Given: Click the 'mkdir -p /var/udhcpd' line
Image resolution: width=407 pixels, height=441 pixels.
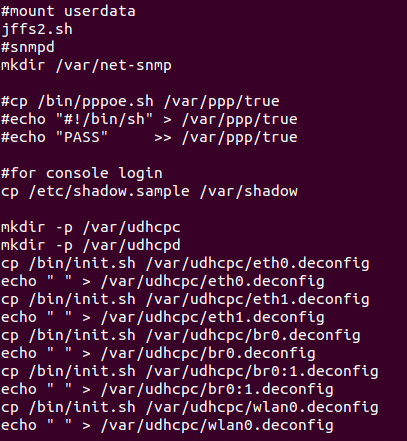Looking at the screenshot, I should click(x=91, y=245).
